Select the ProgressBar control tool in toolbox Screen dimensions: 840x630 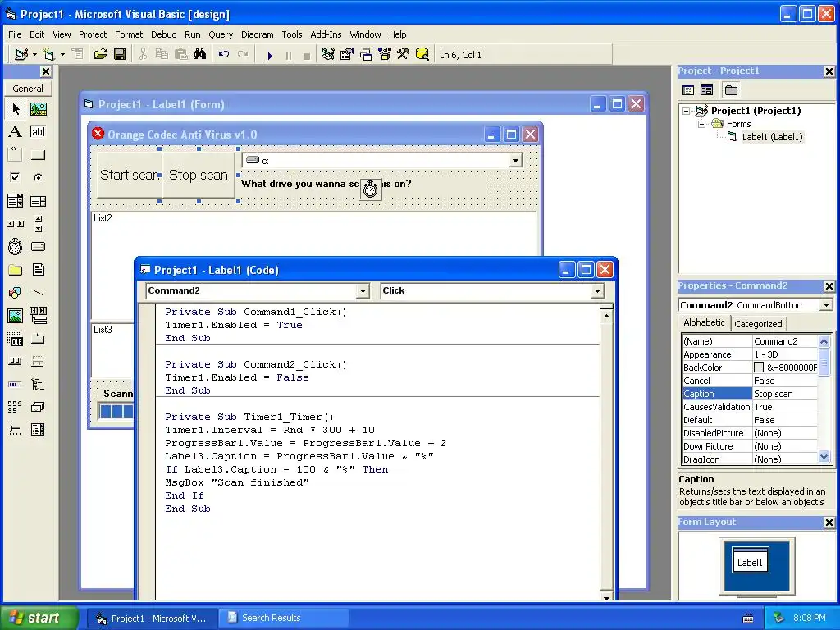(16, 384)
